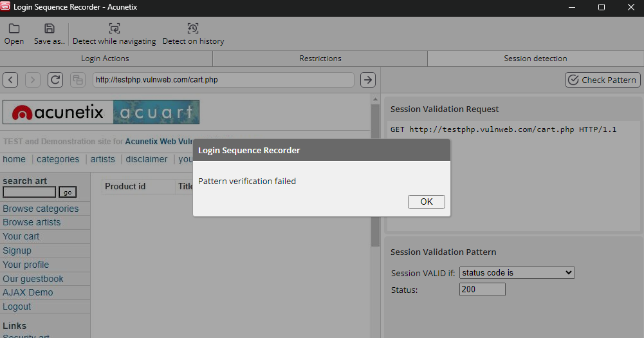Click the Open folder icon

pyautogui.click(x=14, y=28)
